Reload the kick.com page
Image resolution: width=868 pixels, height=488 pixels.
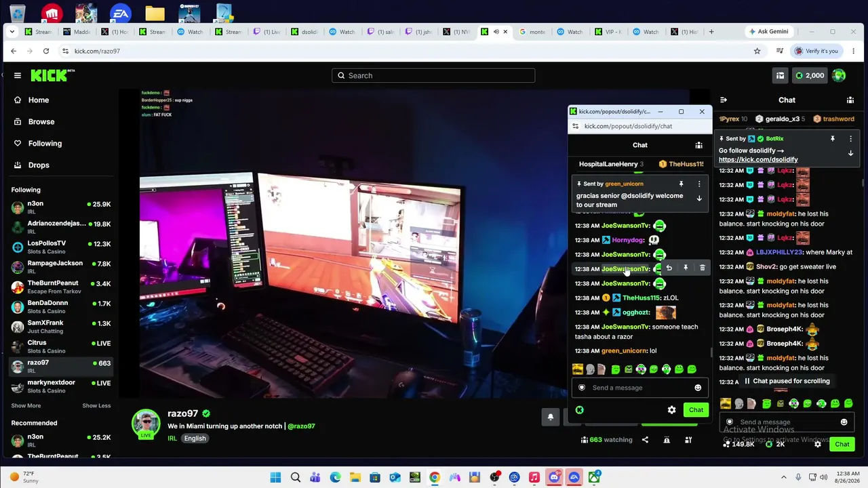tap(46, 51)
